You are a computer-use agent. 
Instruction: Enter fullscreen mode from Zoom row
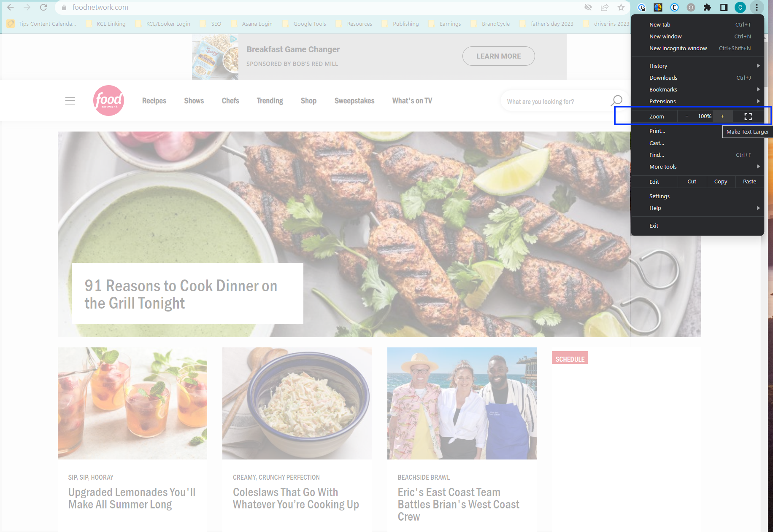click(x=748, y=116)
